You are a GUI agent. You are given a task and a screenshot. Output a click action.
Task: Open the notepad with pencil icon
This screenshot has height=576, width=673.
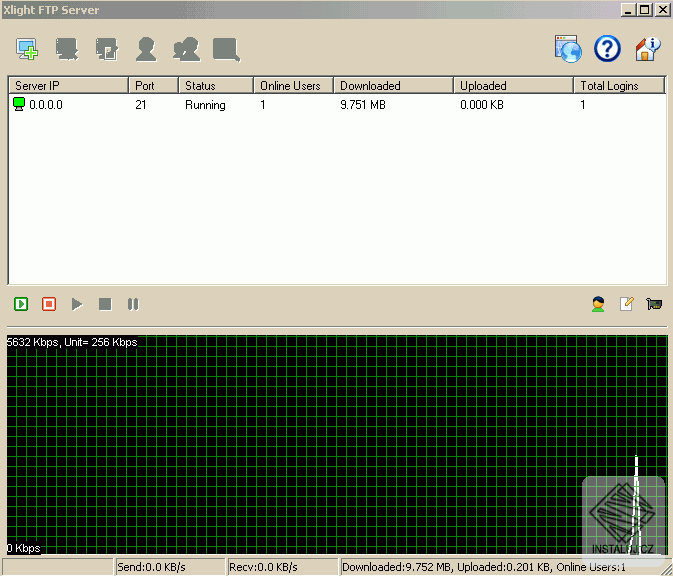tap(626, 303)
